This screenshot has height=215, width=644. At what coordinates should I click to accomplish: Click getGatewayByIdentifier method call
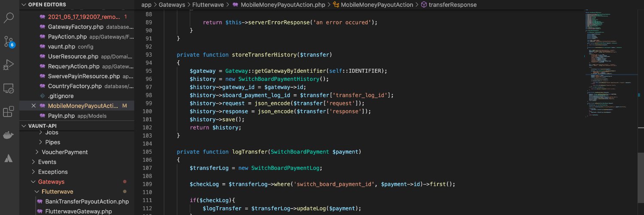291,71
